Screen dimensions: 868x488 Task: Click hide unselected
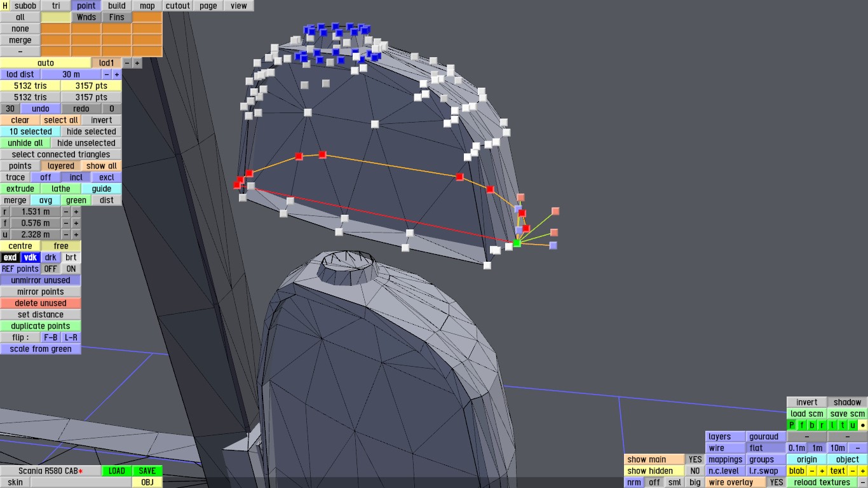(86, 143)
